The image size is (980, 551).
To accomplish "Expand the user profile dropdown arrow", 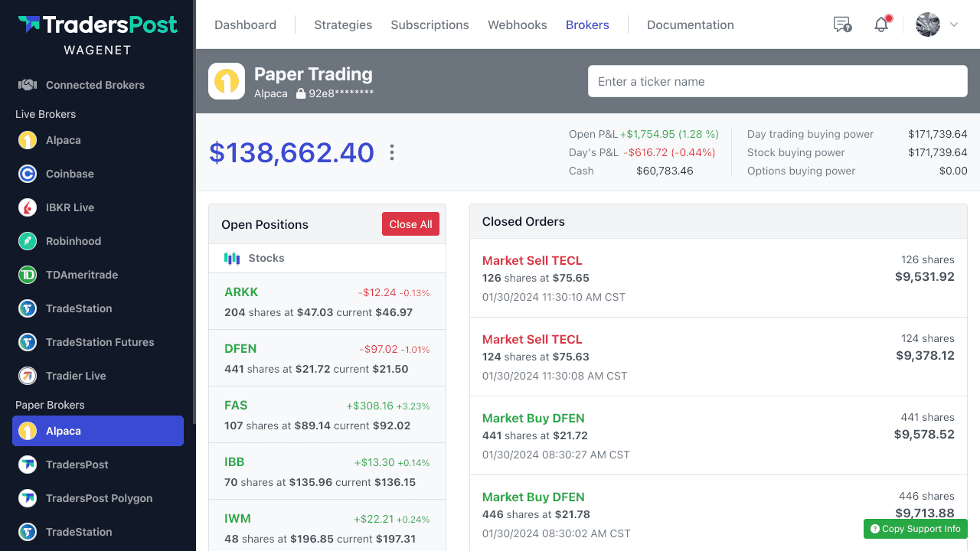I will [x=954, y=24].
